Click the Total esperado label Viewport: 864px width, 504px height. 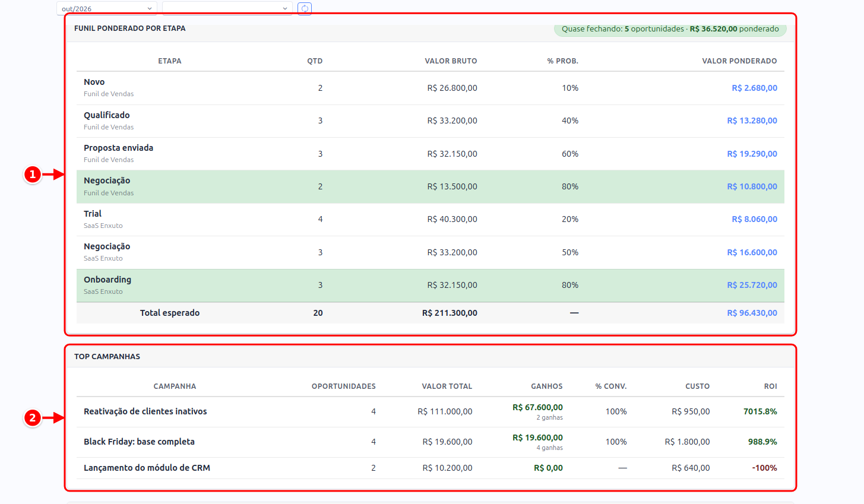coord(170,313)
